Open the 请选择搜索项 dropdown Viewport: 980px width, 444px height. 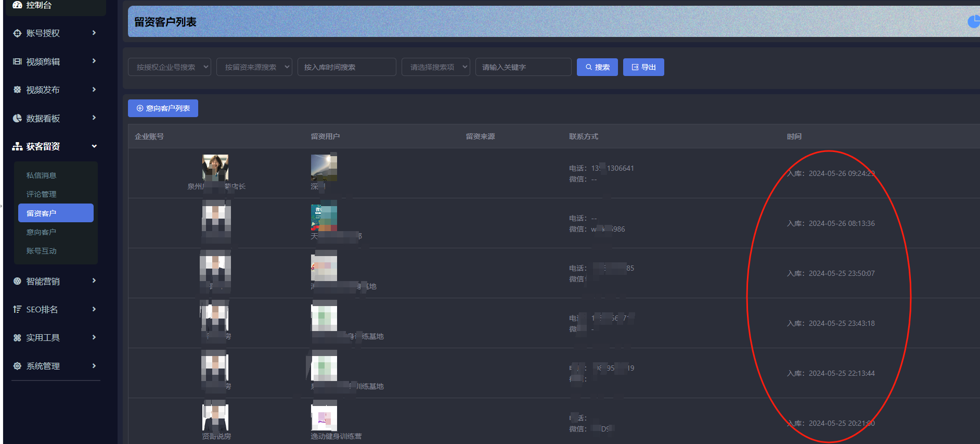click(x=435, y=67)
